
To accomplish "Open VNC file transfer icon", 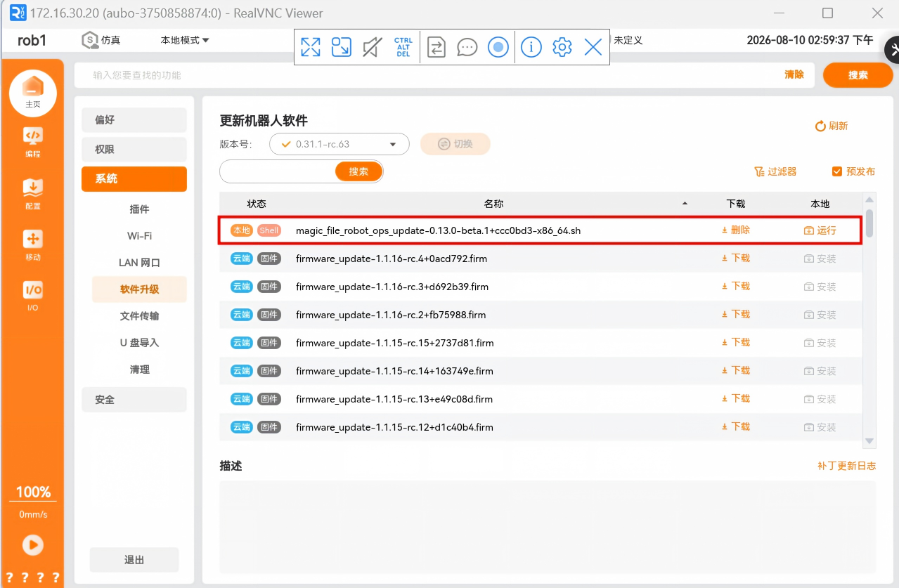I will (436, 47).
